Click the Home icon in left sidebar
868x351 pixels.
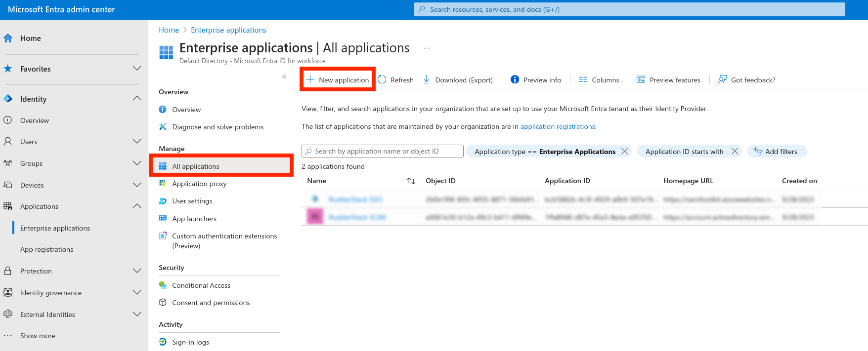[8, 38]
